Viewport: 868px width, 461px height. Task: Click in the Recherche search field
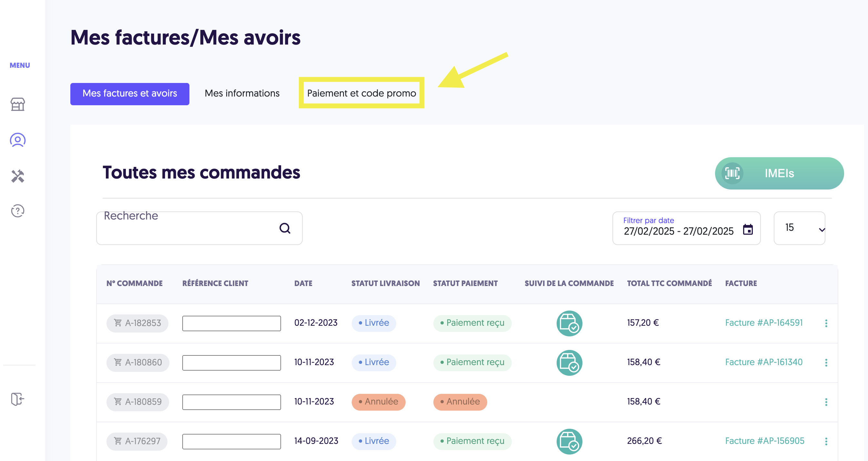pos(199,228)
